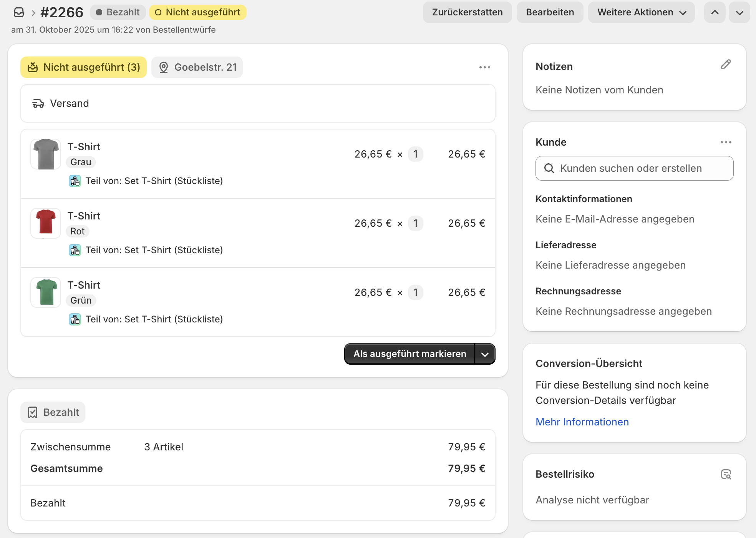The height and width of the screenshot is (538, 756).
Task: Click the Bestellrisiko analysis icon
Action: click(726, 474)
